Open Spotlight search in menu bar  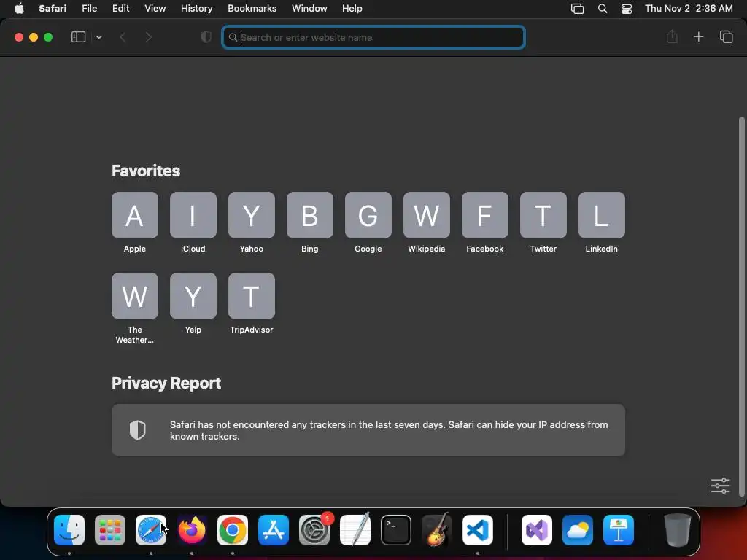[602, 9]
